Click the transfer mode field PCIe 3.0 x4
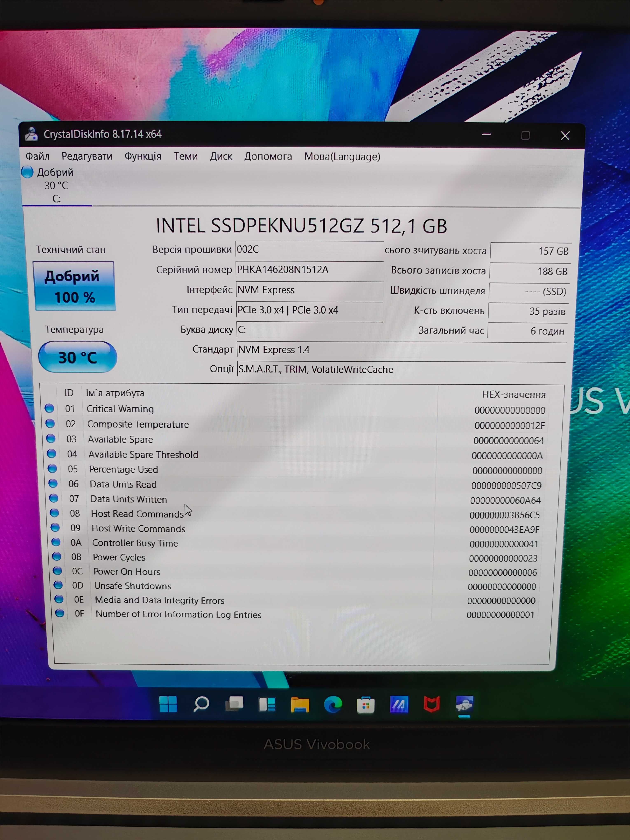 [x=309, y=310]
